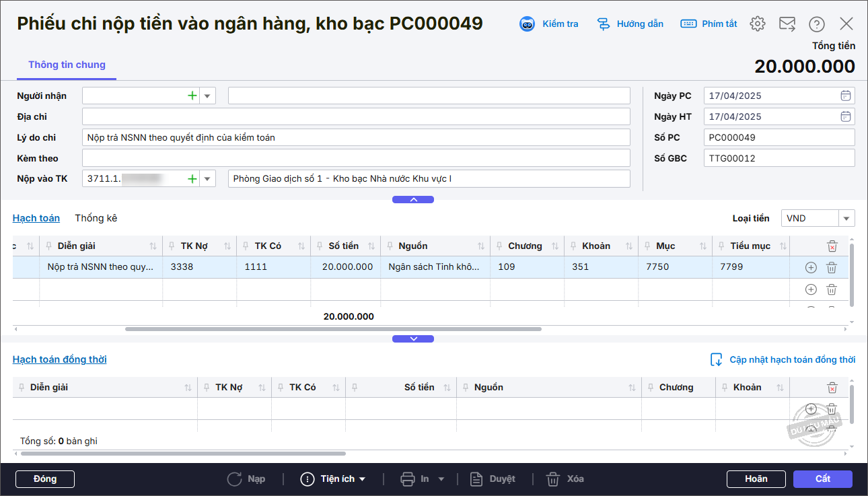Collapse the general information panel
Screen dimensions: 868x496
click(413, 199)
